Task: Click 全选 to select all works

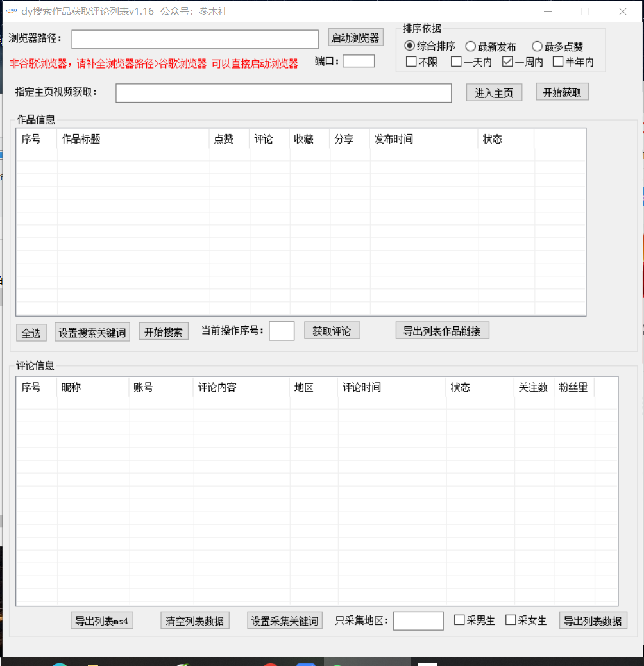Action: coord(31,332)
